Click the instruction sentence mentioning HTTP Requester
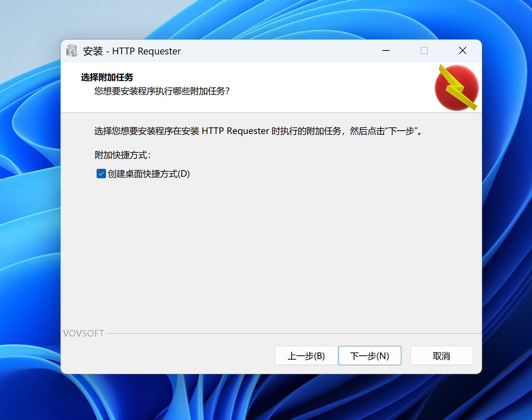This screenshot has width=532, height=420. pyautogui.click(x=258, y=131)
